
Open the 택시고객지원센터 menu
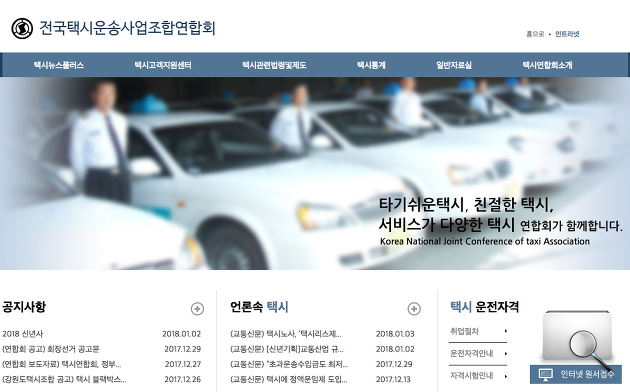163,65
